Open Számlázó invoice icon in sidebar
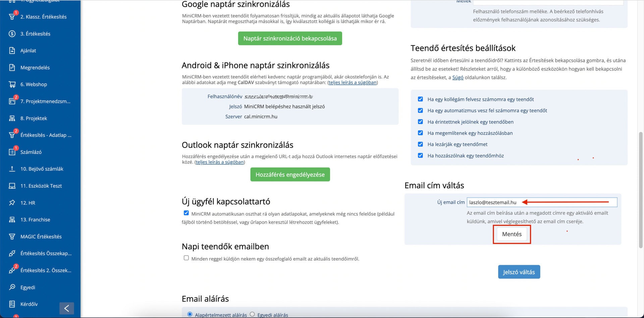 12,152
